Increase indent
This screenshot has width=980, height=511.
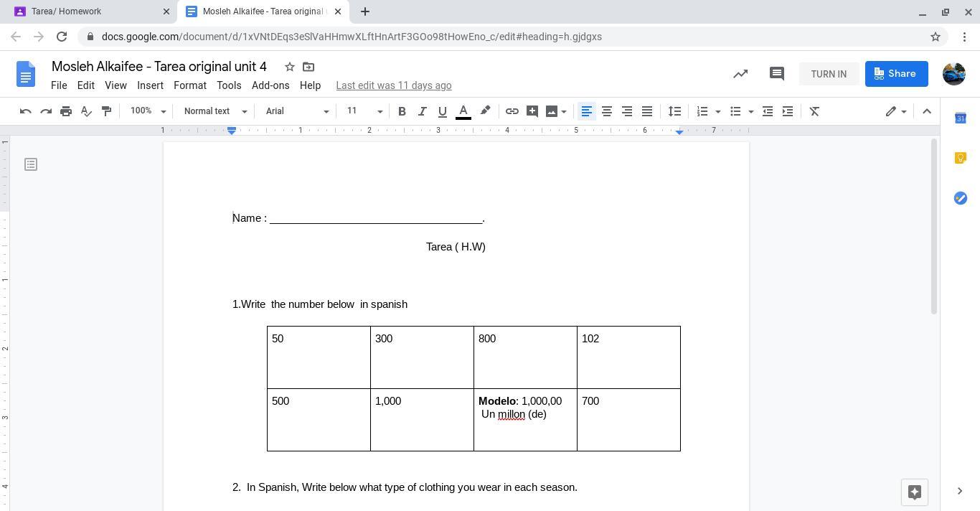point(787,111)
